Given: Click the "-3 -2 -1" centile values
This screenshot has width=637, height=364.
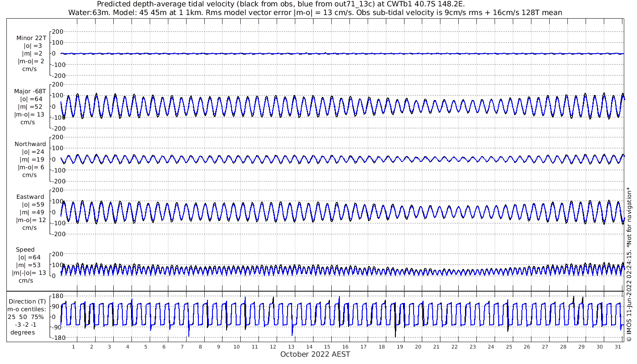Looking at the screenshot, I should (26, 324).
